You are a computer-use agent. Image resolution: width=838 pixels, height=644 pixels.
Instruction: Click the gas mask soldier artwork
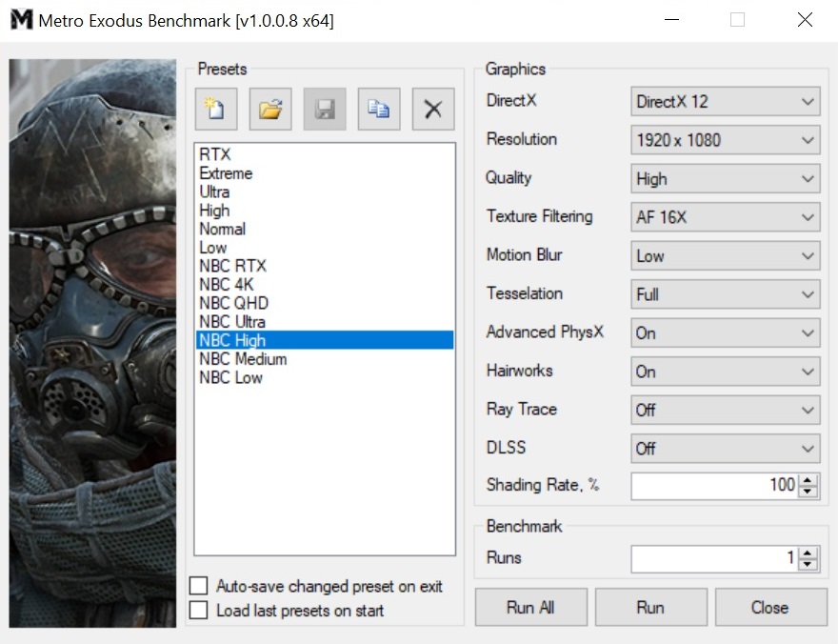[x=92, y=343]
